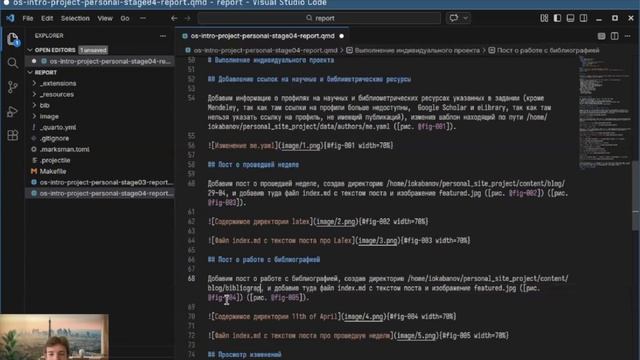Screen dimensions: 640x360
Task: Go forward with the navigation arrow
Action: 187,18
